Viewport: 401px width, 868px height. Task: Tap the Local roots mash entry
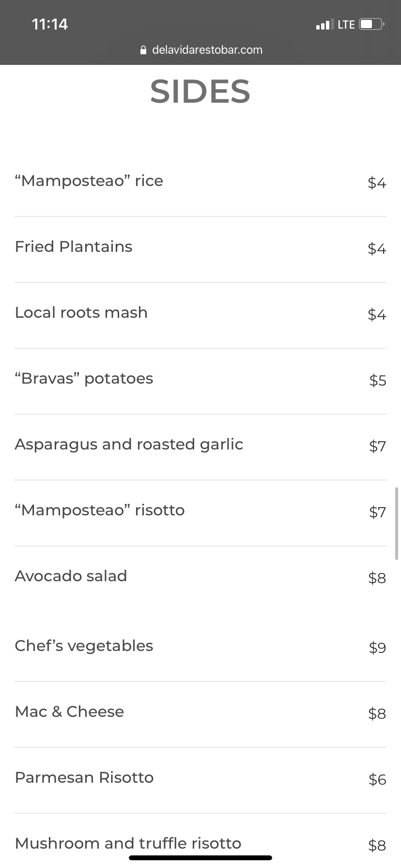pyautogui.click(x=81, y=313)
